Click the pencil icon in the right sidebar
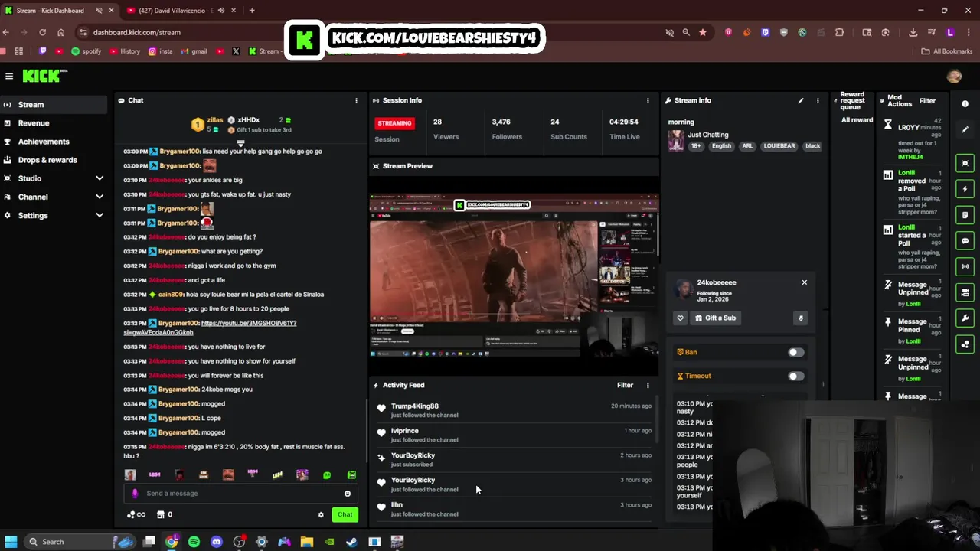Image resolution: width=980 pixels, height=551 pixels. 965,129
